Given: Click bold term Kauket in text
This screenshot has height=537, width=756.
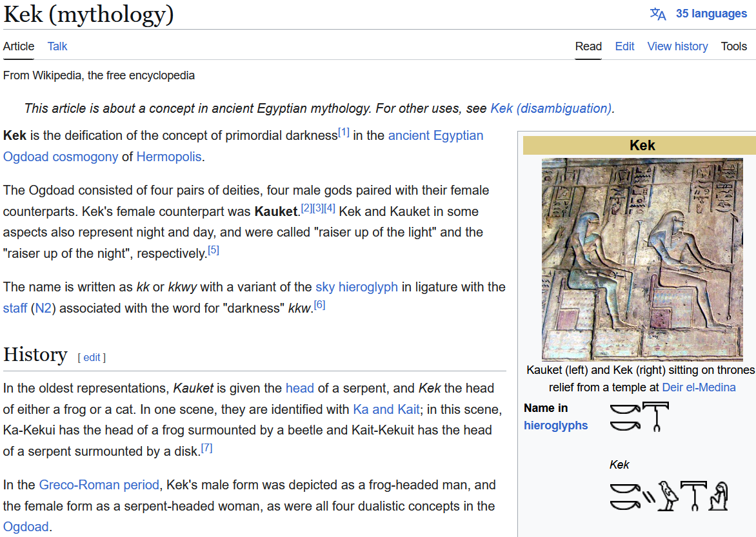Looking at the screenshot, I should [276, 211].
